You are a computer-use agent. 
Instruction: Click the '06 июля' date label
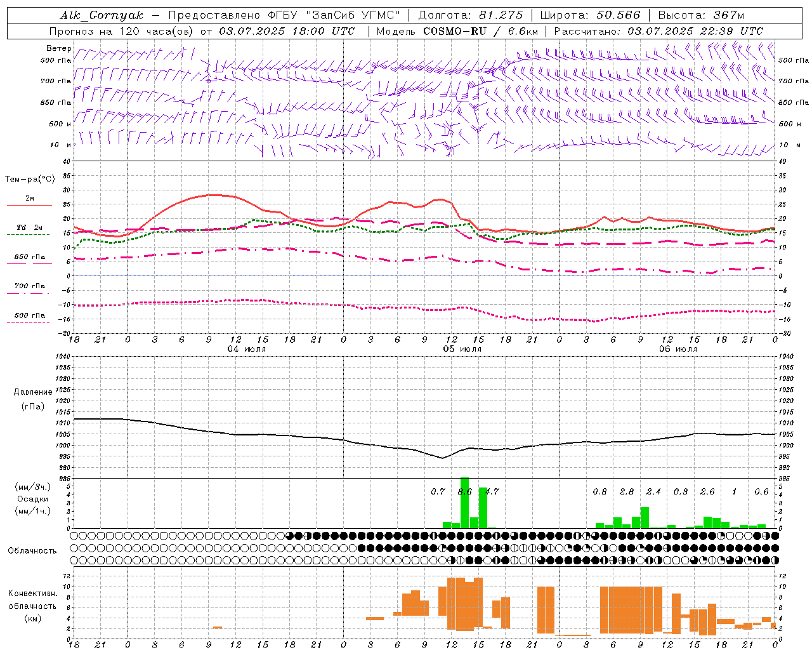[x=678, y=349]
